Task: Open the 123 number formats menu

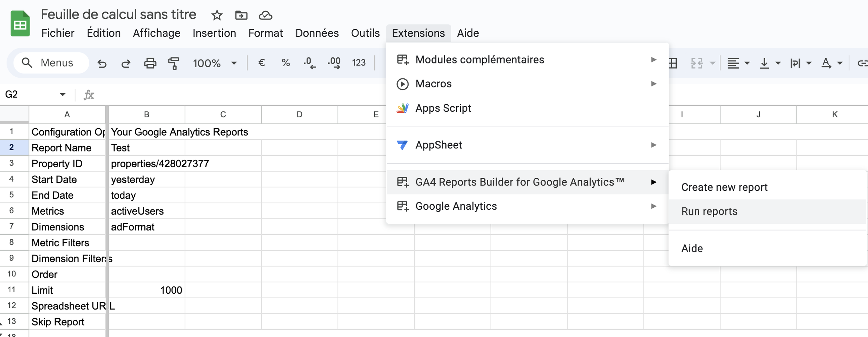Action: (359, 63)
